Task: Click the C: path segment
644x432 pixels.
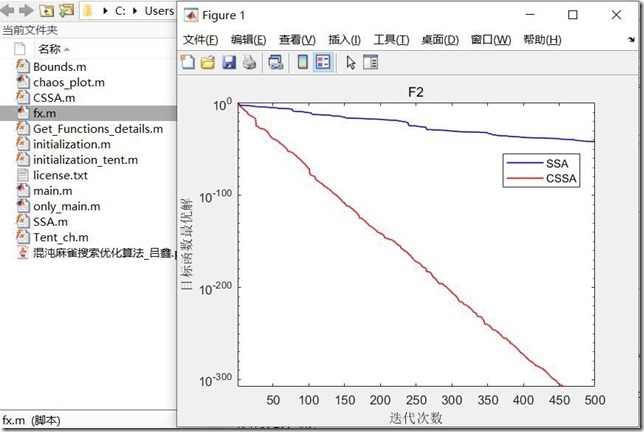Action: pyautogui.click(x=120, y=11)
